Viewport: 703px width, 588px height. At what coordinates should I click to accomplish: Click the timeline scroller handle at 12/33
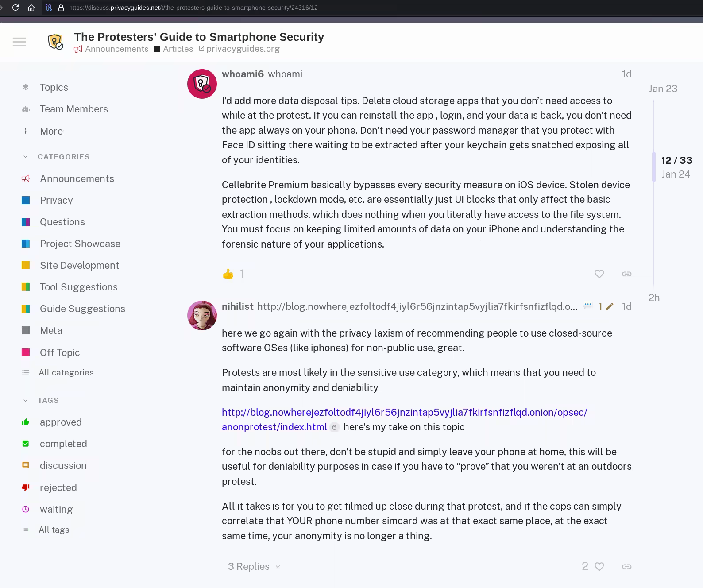(x=654, y=167)
